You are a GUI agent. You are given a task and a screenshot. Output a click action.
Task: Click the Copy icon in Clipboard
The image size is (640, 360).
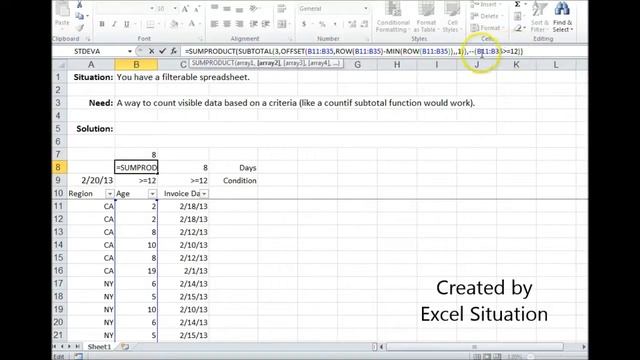coord(80,16)
